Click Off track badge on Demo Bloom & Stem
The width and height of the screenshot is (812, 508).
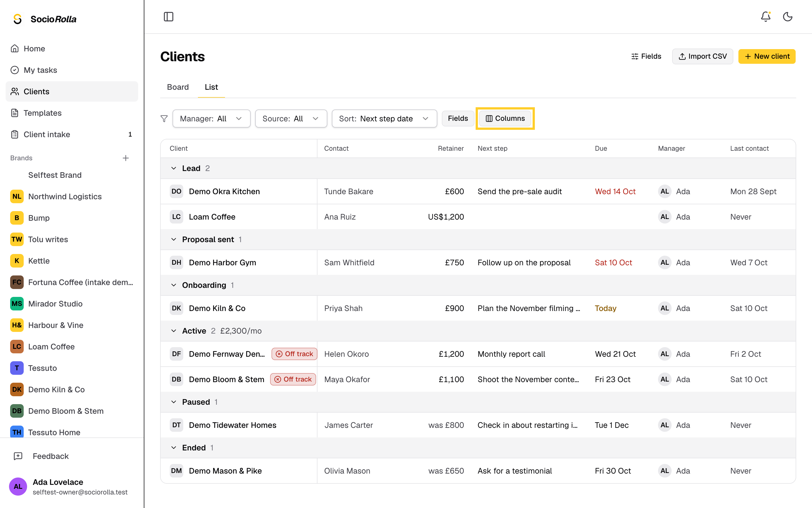(293, 379)
